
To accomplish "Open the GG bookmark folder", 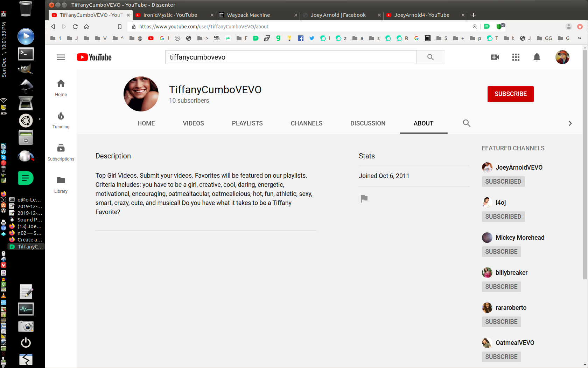I will point(544,38).
